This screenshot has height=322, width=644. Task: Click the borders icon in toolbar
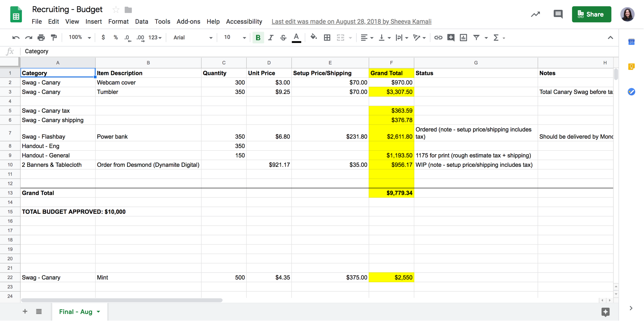pyautogui.click(x=327, y=38)
